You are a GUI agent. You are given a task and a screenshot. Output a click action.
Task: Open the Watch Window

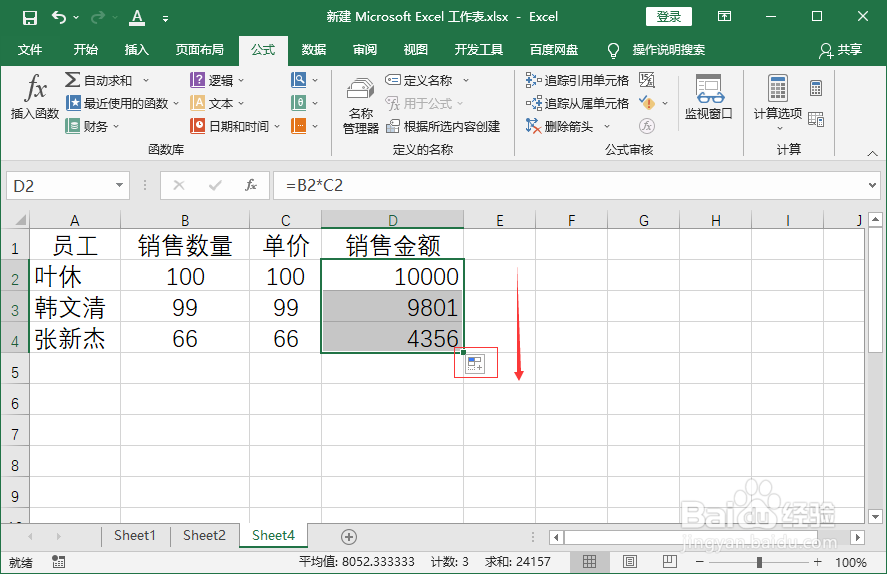coord(708,97)
